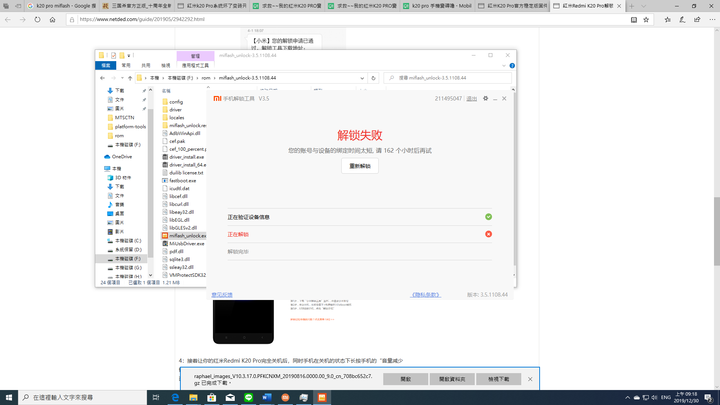
Task: Click the Mi logo in unlock tool
Action: 217,98
